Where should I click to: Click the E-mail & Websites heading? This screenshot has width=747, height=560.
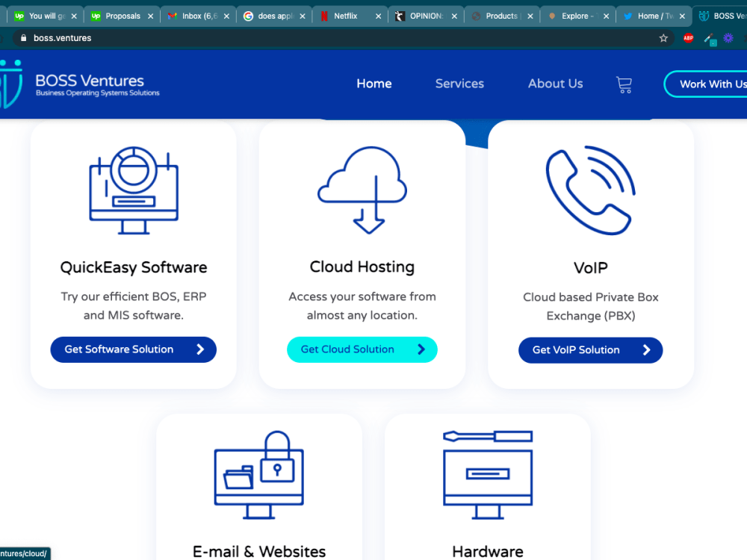click(x=259, y=552)
